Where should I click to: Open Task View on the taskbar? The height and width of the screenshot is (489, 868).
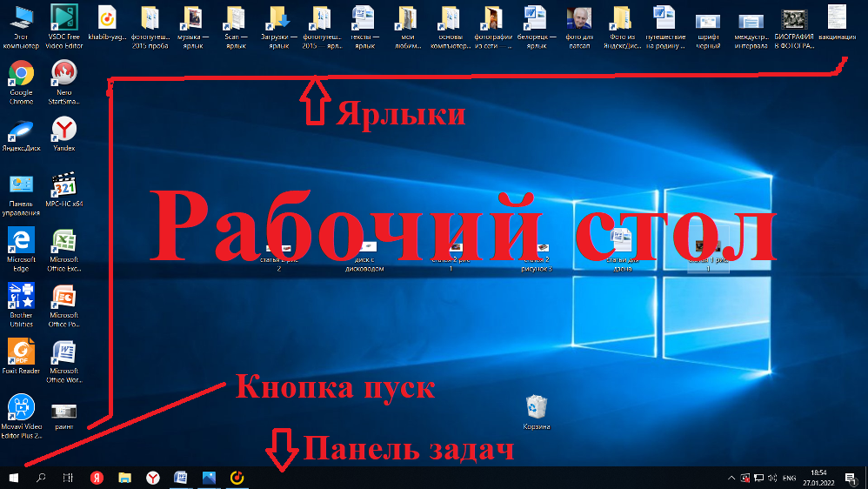coord(68,478)
